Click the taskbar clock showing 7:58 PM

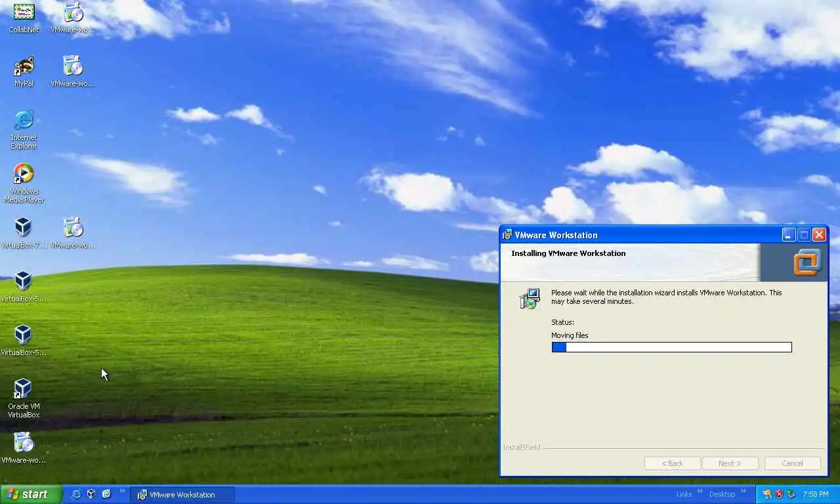click(x=816, y=494)
